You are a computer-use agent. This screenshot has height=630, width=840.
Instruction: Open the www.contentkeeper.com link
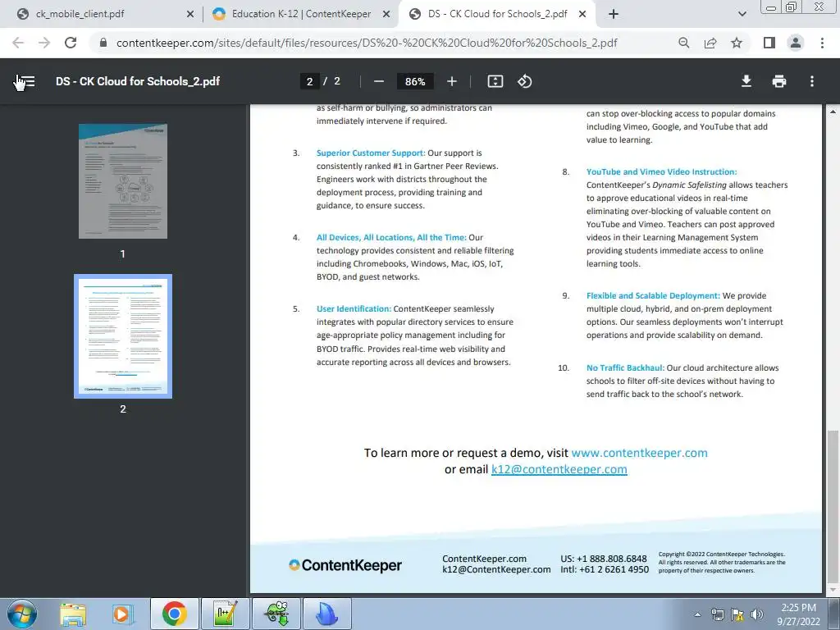click(639, 453)
